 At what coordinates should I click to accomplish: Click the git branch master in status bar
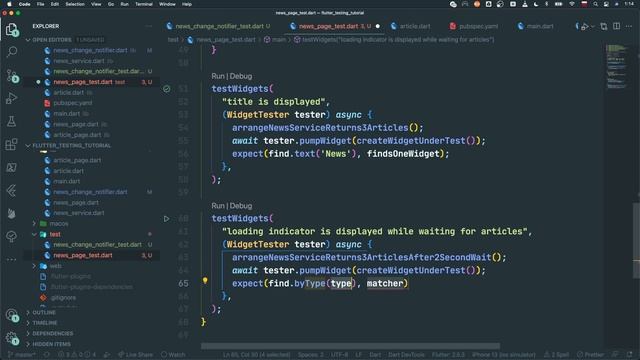(x=22, y=355)
